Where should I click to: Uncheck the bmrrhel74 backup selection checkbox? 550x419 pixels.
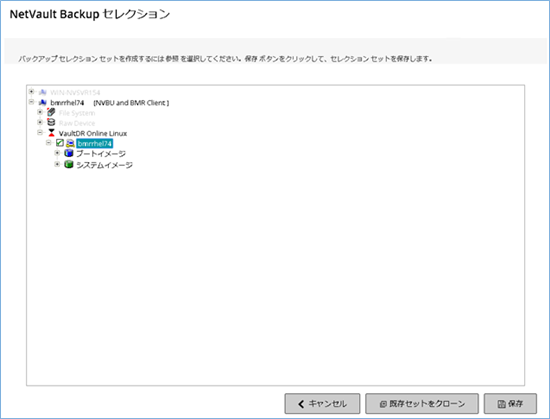60,143
